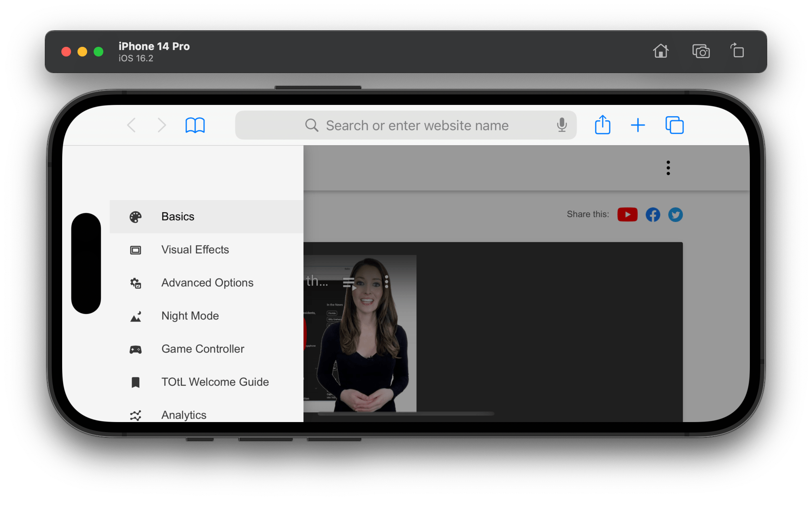Open the video's more options menu
Viewport: 812px width, 506px height.
pyautogui.click(x=386, y=281)
